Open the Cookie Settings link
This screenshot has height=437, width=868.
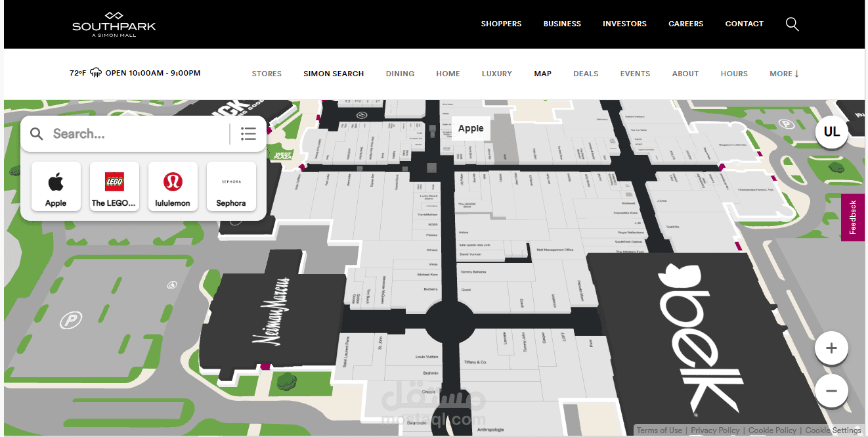point(833,430)
